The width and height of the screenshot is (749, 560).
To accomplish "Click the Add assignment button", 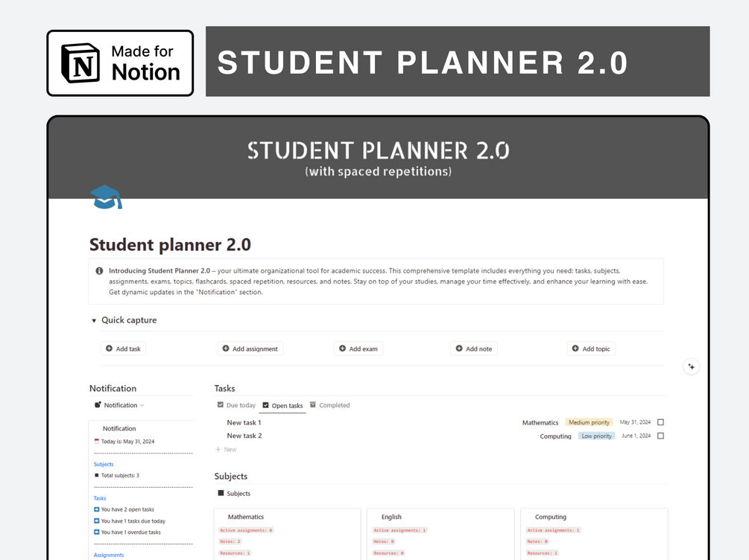I will coord(250,349).
